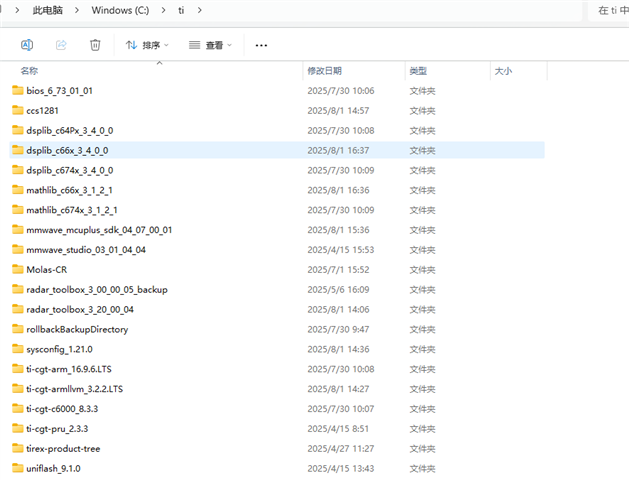Click folder icon of ti-cgt-armllvm_3.2.2.LTS

click(18, 389)
